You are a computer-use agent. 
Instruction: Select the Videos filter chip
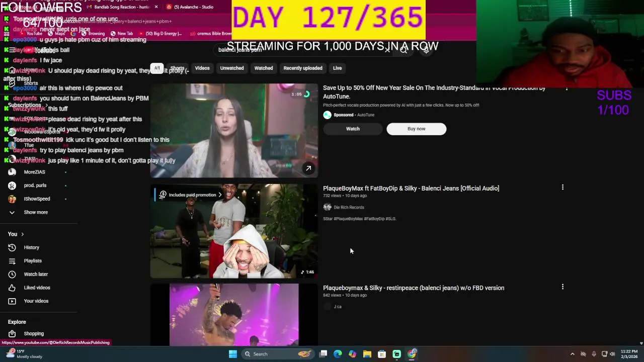pos(202,68)
